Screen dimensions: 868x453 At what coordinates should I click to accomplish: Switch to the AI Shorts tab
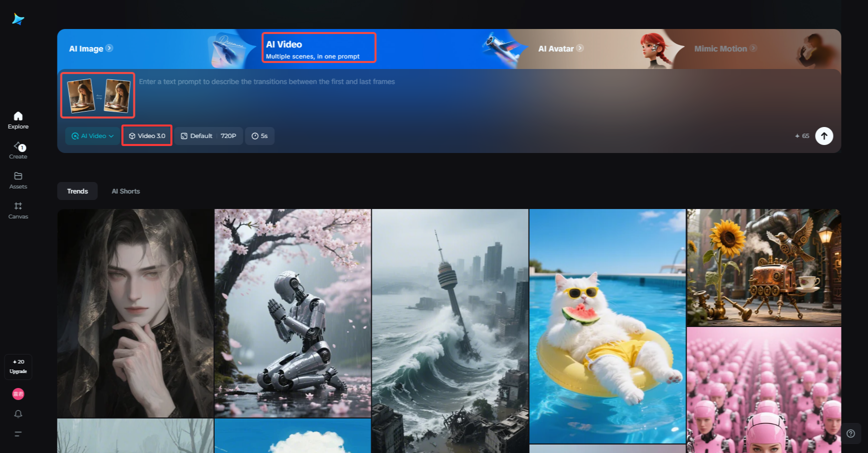125,191
